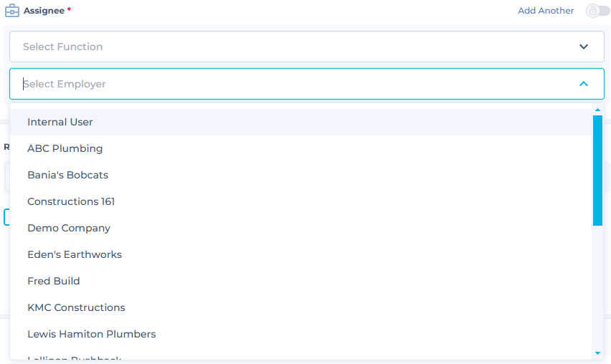
Task: Click the scrollbar track below the blue thumb
Action: 597,287
